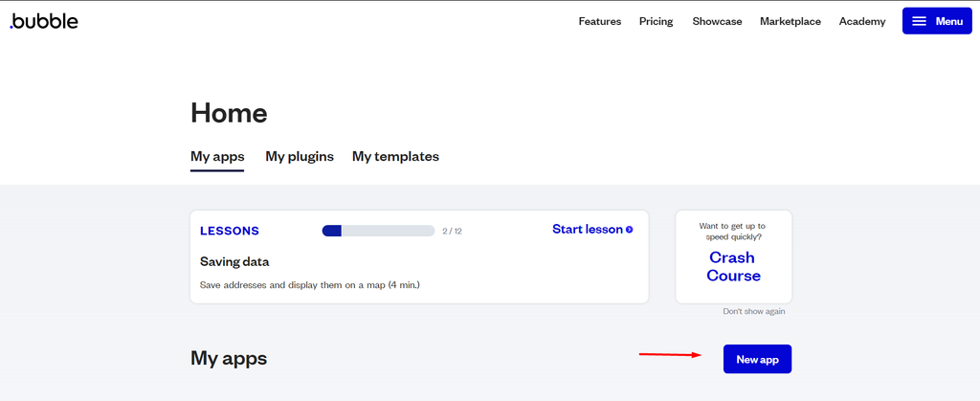Screen dimensions: 980x401
Task: Create a New app
Action: 758,359
